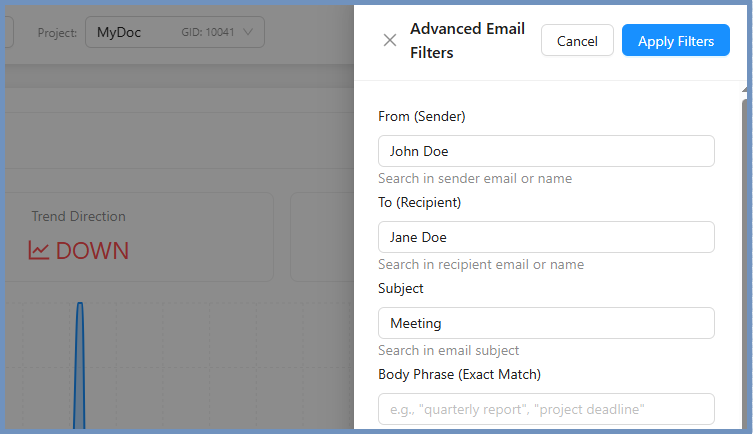Click the From (Sender) label
This screenshot has width=753, height=434.
[422, 116]
